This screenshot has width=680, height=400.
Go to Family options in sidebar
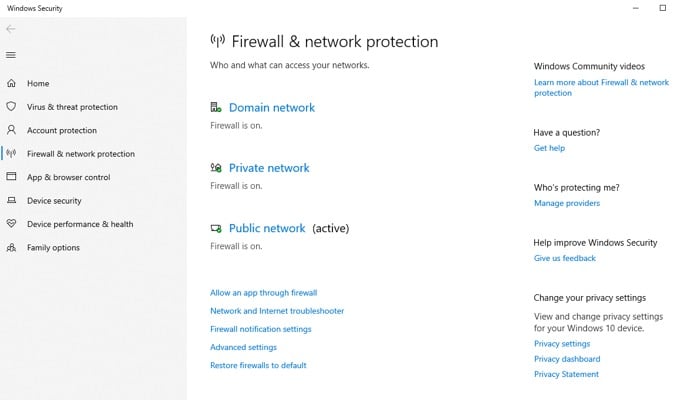[x=53, y=248]
